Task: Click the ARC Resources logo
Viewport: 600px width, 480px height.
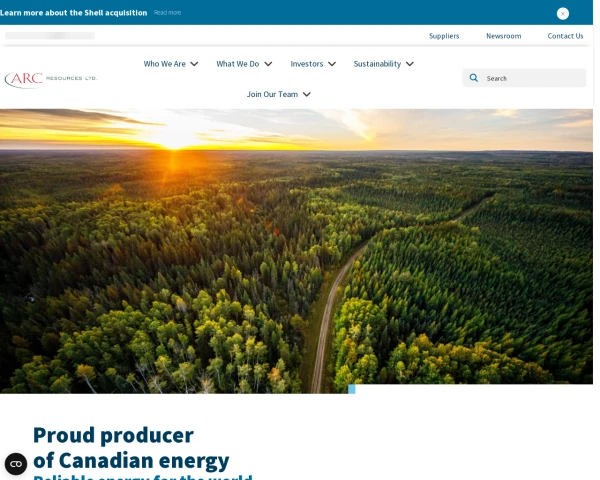Action: 51,79
